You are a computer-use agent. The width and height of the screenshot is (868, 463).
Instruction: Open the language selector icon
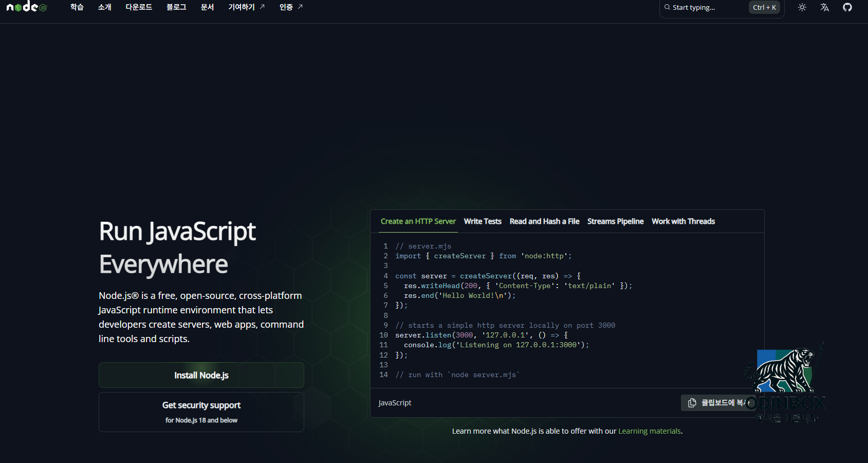pos(825,7)
